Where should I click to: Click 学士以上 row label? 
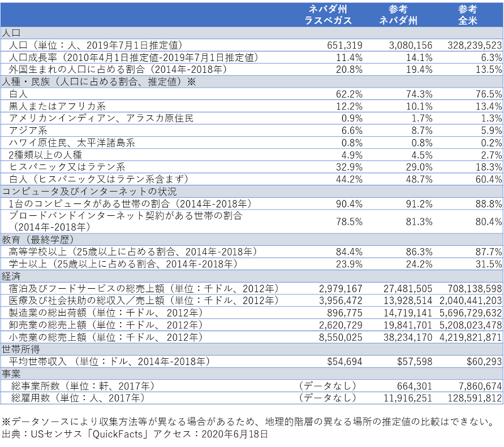point(123,264)
